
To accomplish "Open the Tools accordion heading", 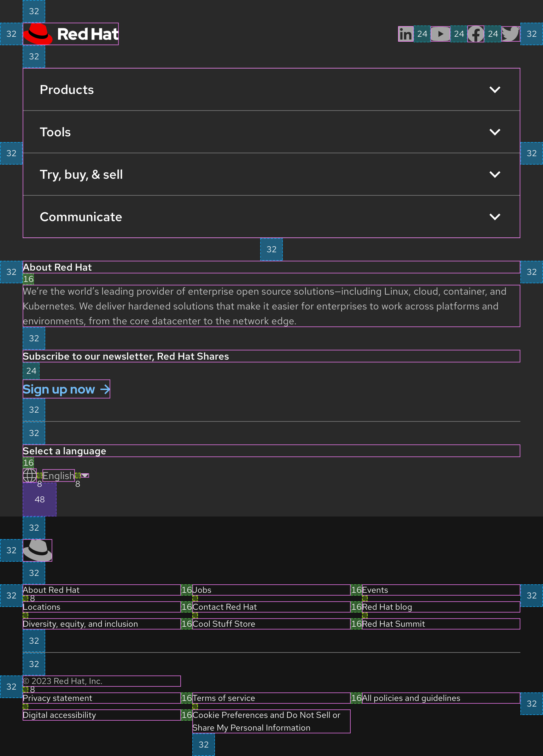I will click(x=271, y=132).
